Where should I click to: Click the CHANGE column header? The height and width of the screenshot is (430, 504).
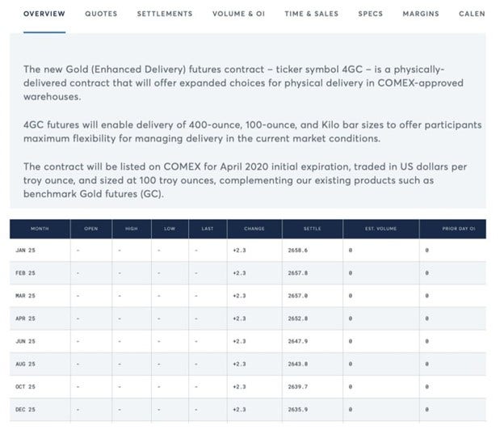[254, 229]
